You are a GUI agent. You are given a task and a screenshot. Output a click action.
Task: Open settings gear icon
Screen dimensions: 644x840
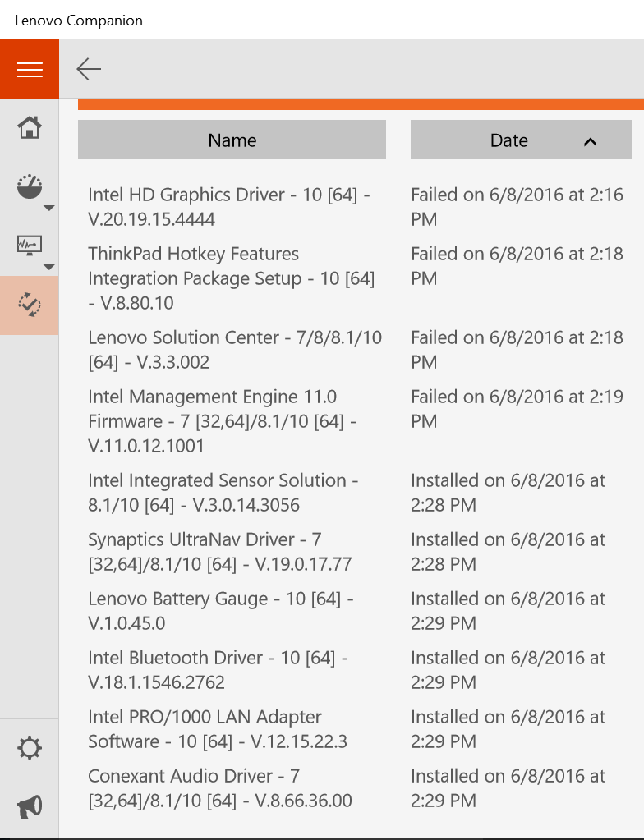tap(30, 748)
